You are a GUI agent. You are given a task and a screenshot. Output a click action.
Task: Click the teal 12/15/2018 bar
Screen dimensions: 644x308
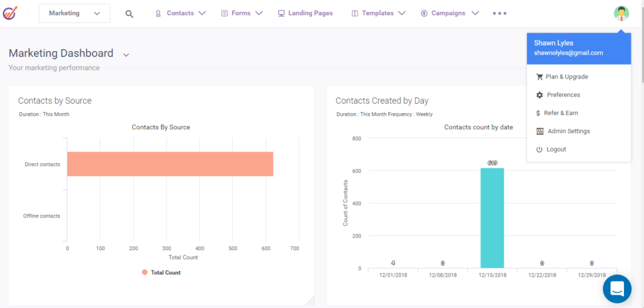click(x=492, y=217)
